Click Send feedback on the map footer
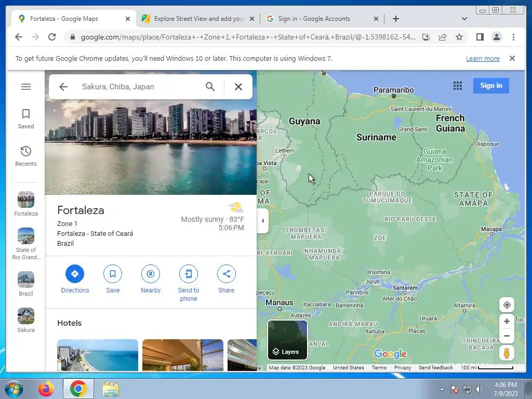Screen dimensions: 532x399 [436, 367]
